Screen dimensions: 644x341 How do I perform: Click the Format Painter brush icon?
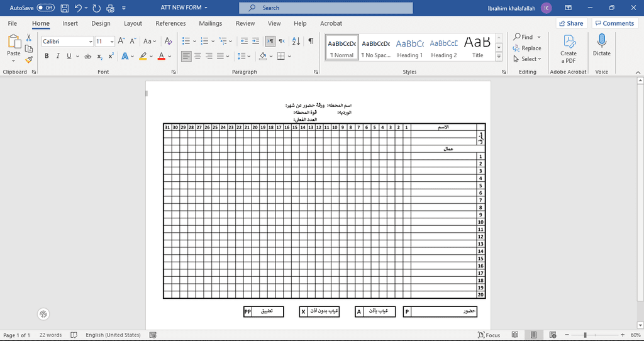[29, 60]
